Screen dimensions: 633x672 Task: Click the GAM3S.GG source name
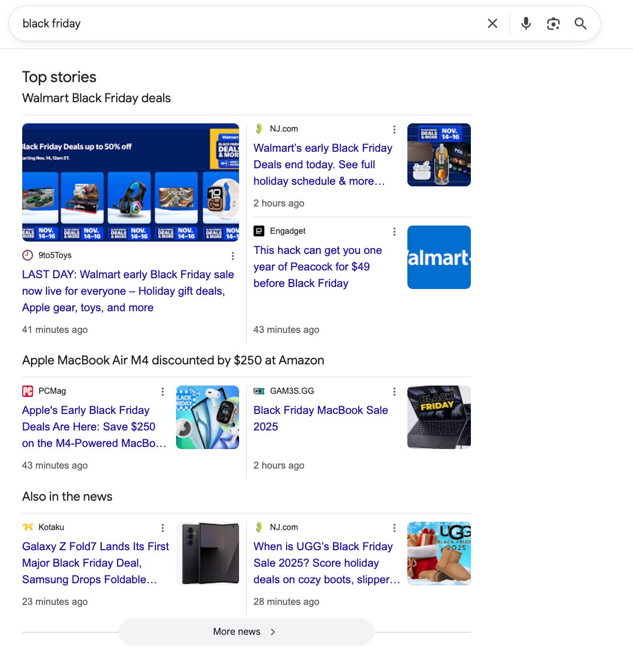coord(292,391)
